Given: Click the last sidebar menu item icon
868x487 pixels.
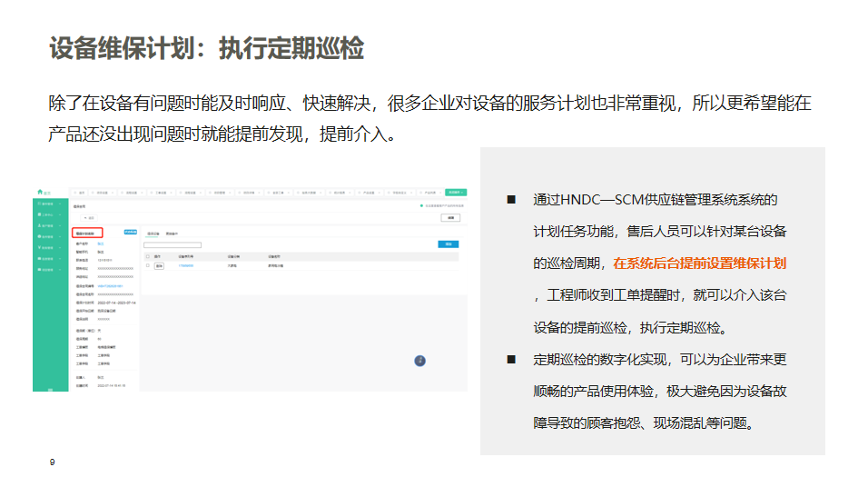Looking at the screenshot, I should [x=38, y=270].
